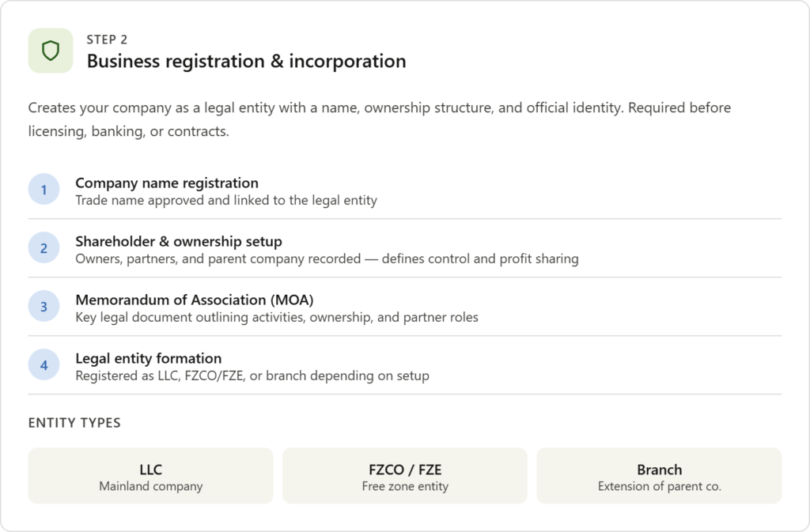Click the Legal entity formation heading
Viewport: 810px width, 532px height.
coord(149,358)
